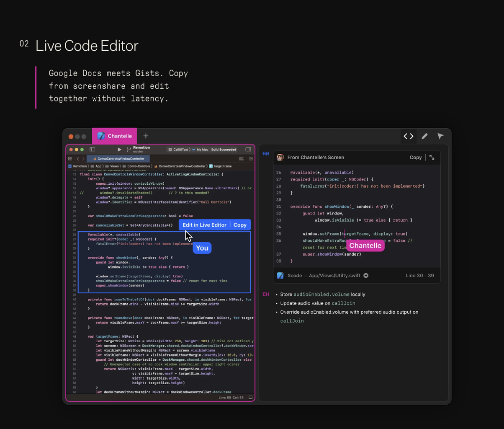Select the CallUITest scheme
Image resolution: width=504 pixels, height=429 pixels.
pyautogui.click(x=179, y=150)
